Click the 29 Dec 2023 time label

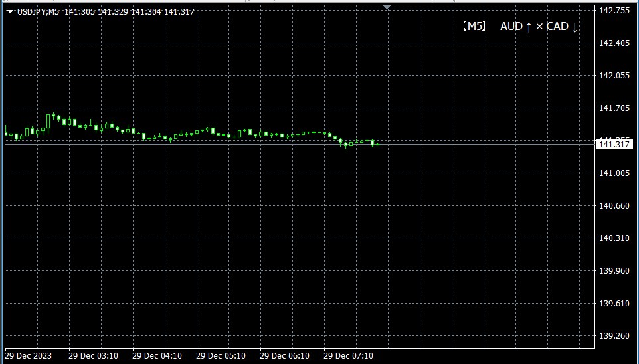tap(29, 356)
